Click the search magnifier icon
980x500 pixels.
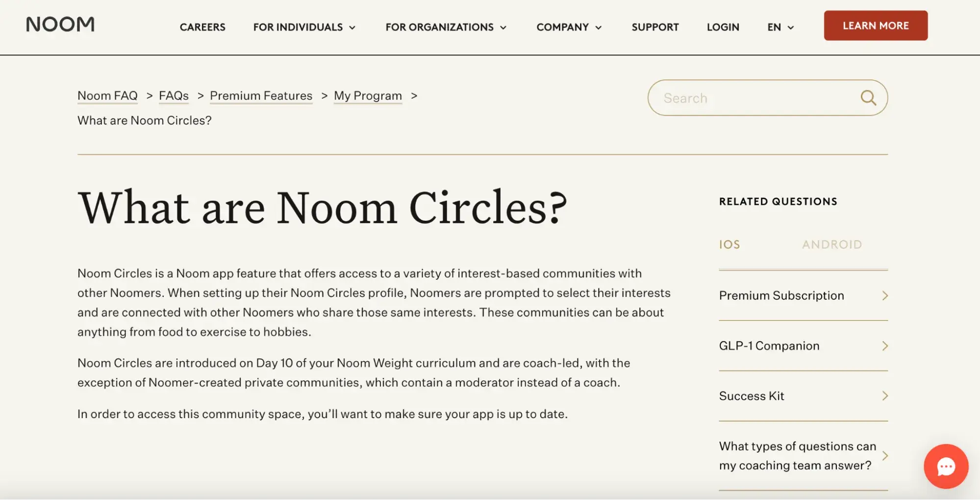click(x=868, y=98)
